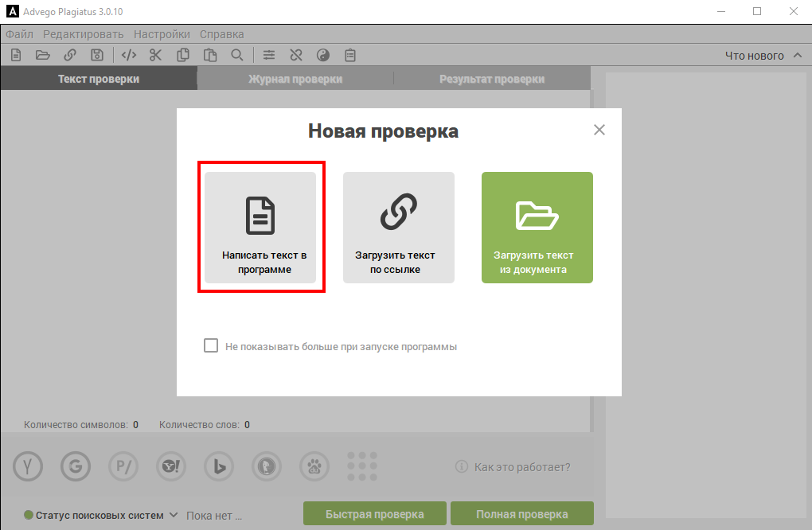Open settings sliders toolbar icon
Image resolution: width=812 pixels, height=530 pixels.
269,55
